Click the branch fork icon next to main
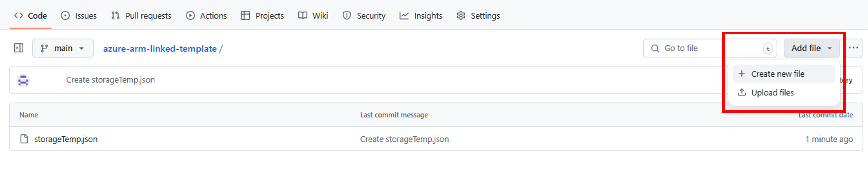This screenshot has width=868, height=172. coord(44,48)
